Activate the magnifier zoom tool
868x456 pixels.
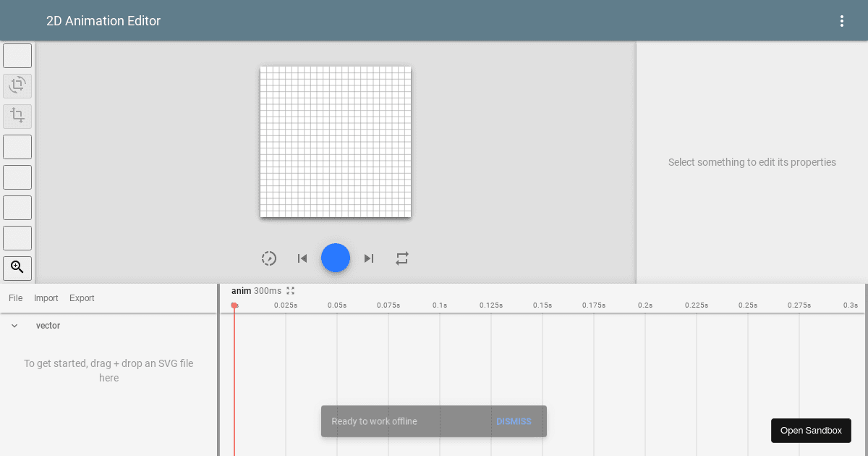17,268
